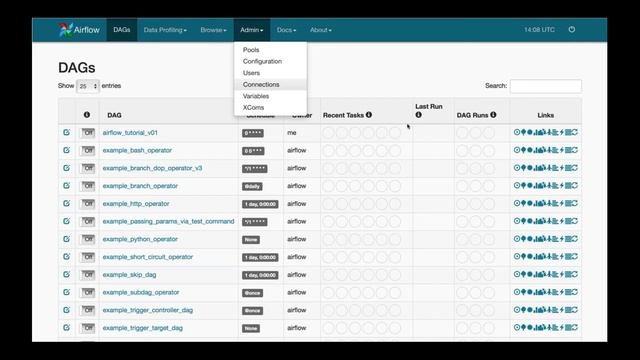Click the Airflow pinwheel logo

(65, 30)
